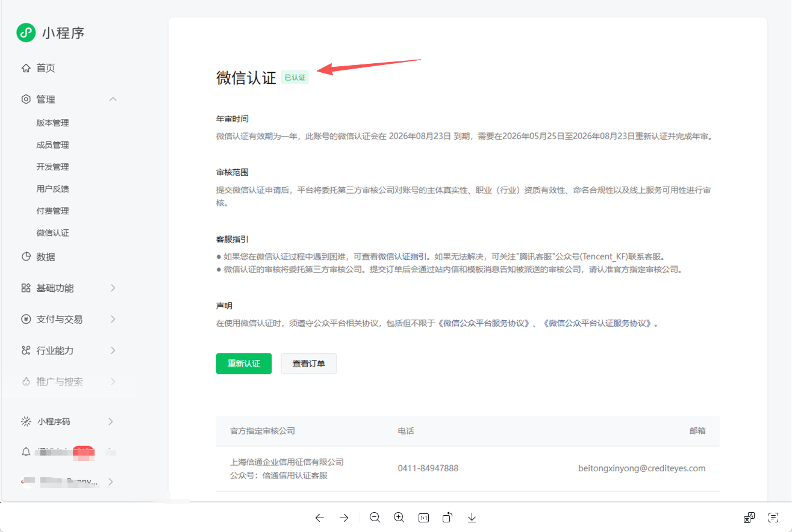
Task: Expand the 推广与搜索 chevron
Action: 113,382
